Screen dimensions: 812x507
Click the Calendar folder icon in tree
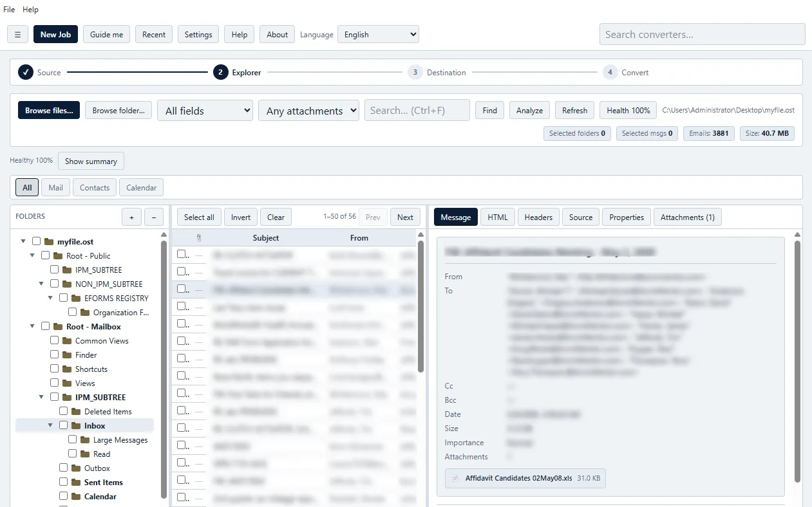coord(76,497)
